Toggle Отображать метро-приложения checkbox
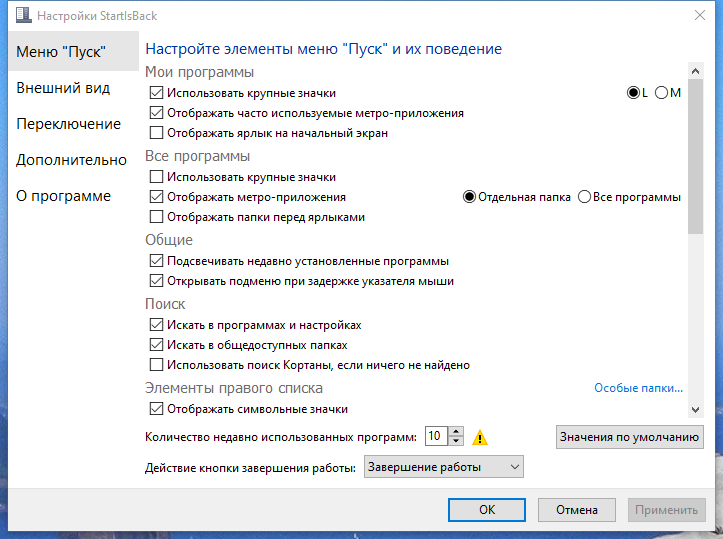Screen dimensions: 723x539 pos(156,197)
